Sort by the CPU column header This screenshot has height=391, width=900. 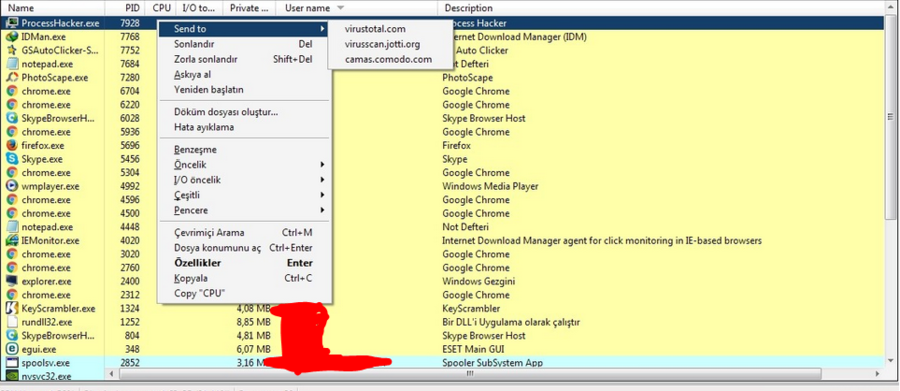point(161,8)
